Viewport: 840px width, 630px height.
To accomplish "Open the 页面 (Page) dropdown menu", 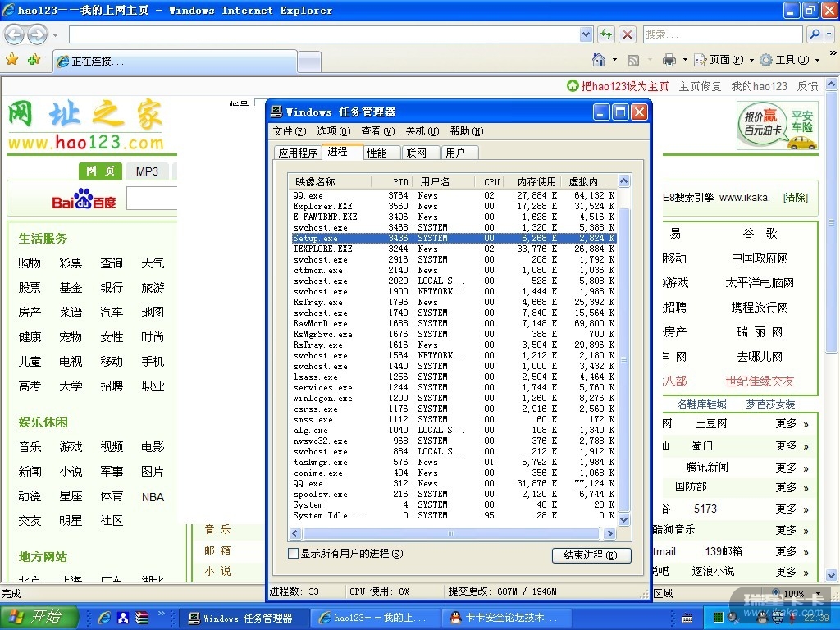I will point(724,60).
